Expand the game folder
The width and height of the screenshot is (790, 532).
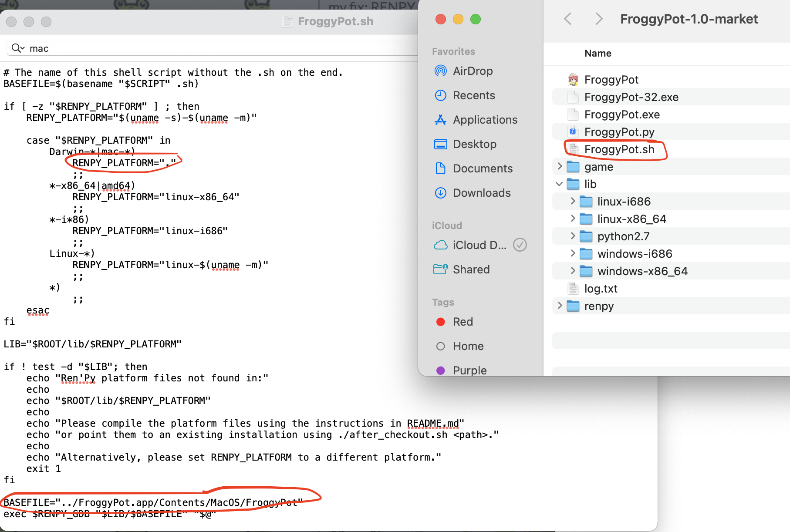coord(560,167)
